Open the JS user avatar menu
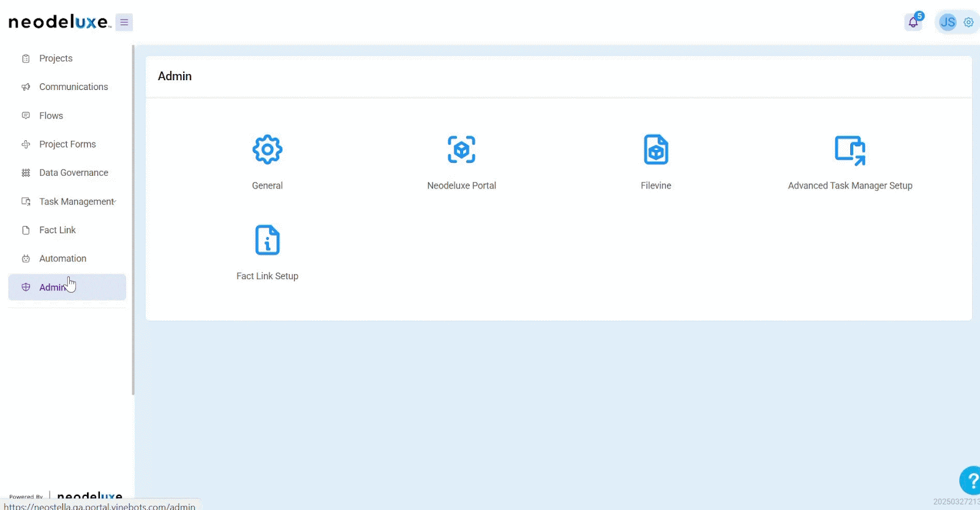The width and height of the screenshot is (980, 510). pos(948,23)
